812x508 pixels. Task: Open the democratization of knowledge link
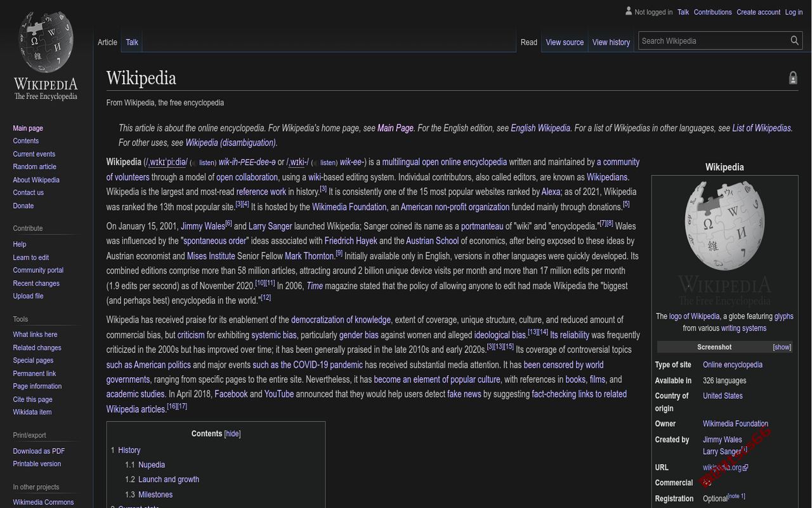coord(341,320)
